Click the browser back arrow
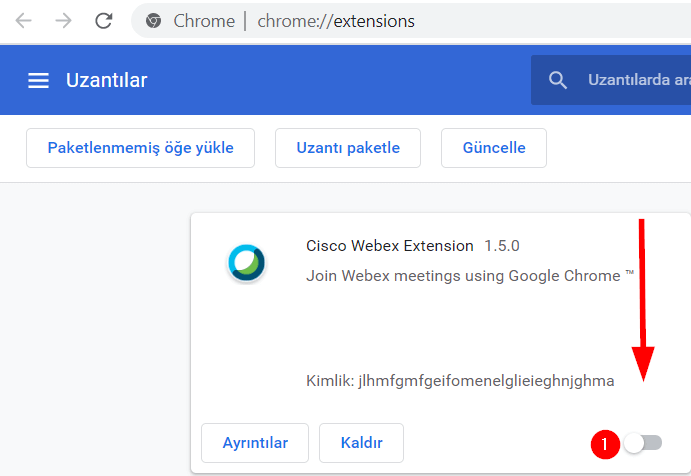 23,21
